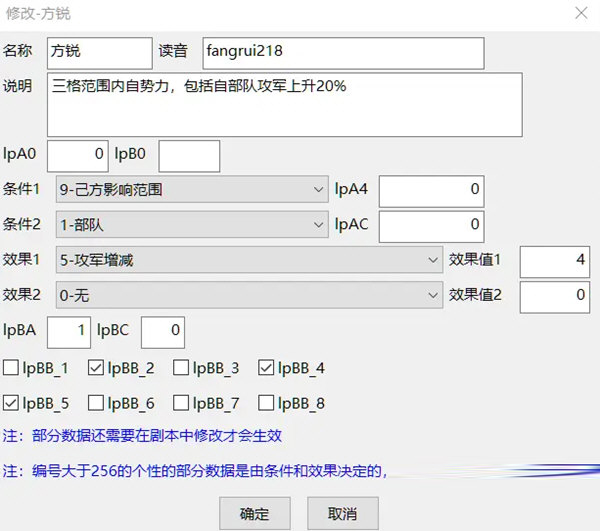600x531 pixels.
Task: Enable the lpBB_1 checkbox
Action: (11, 368)
